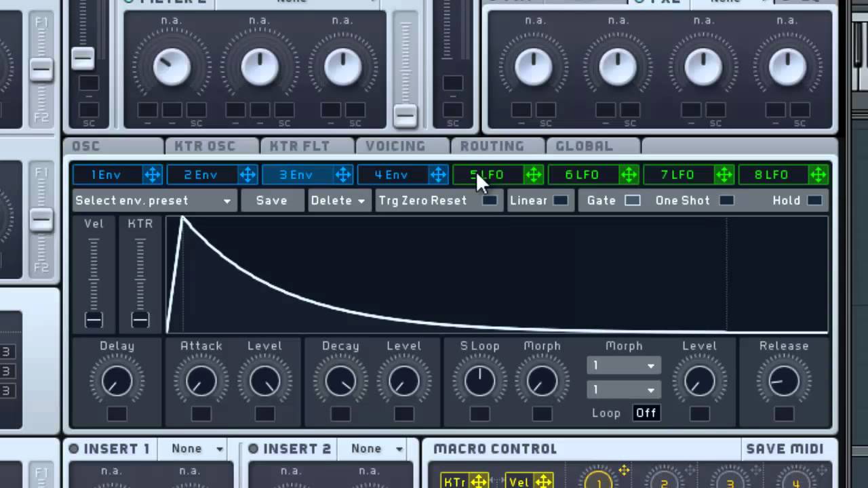Select the 2 Env page

(x=202, y=175)
